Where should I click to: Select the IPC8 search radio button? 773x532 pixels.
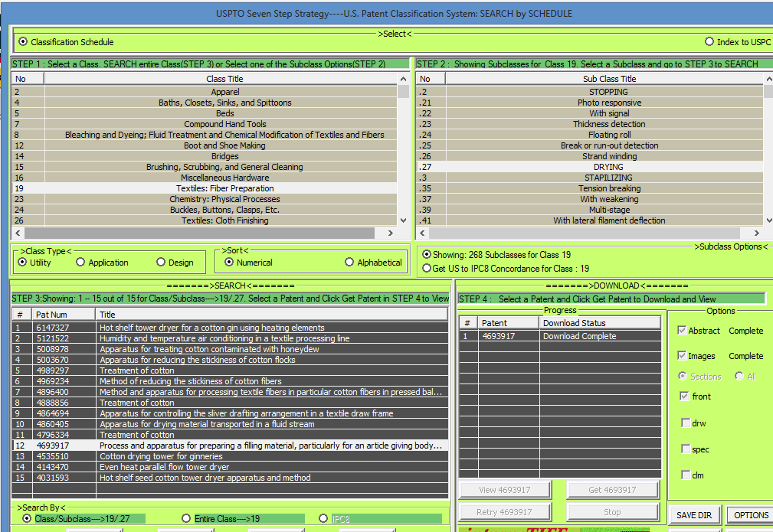pos(323,519)
